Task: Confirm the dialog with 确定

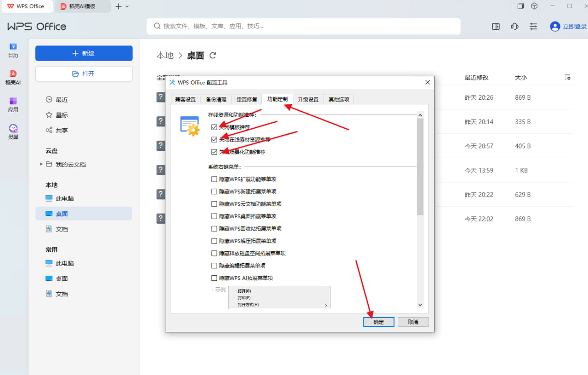Action: 379,322
